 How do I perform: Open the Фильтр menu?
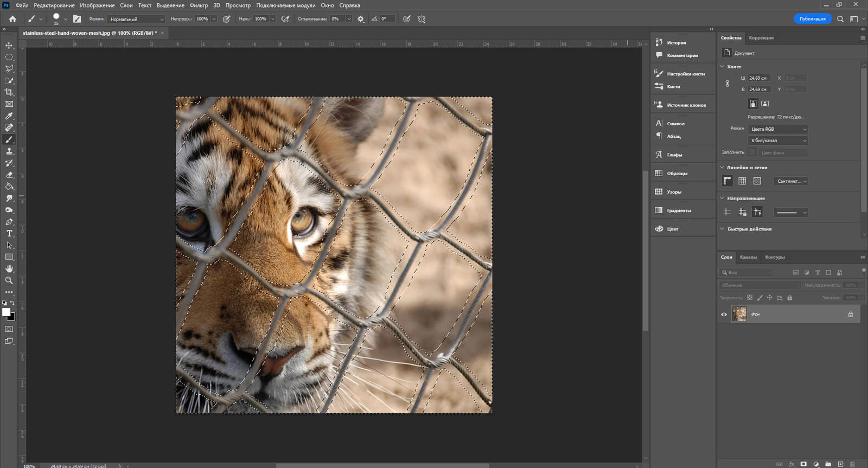click(x=199, y=5)
